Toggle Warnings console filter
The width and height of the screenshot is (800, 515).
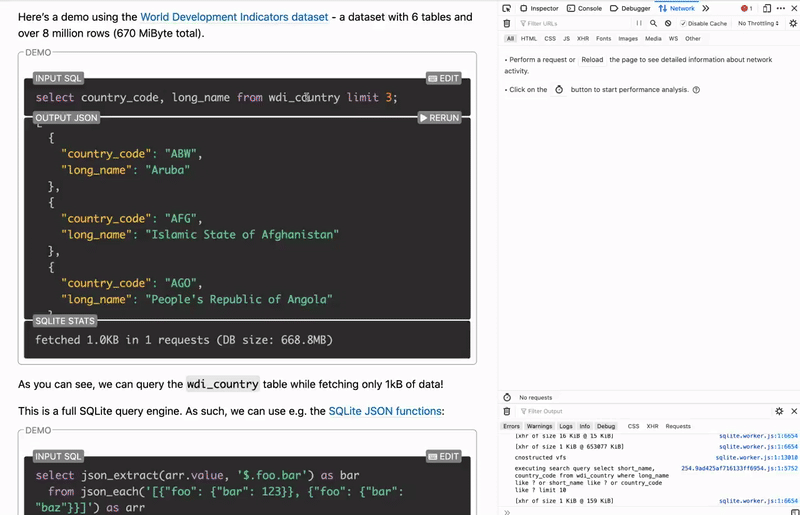point(539,426)
